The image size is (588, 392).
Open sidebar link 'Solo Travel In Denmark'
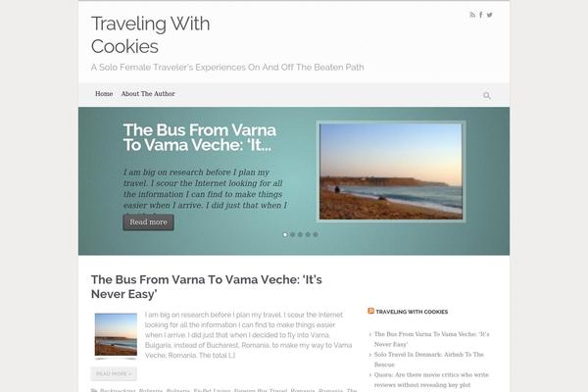click(x=429, y=360)
